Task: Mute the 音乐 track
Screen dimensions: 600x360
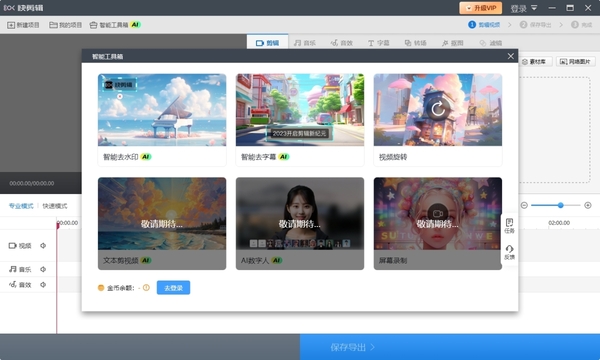Action: click(43, 269)
